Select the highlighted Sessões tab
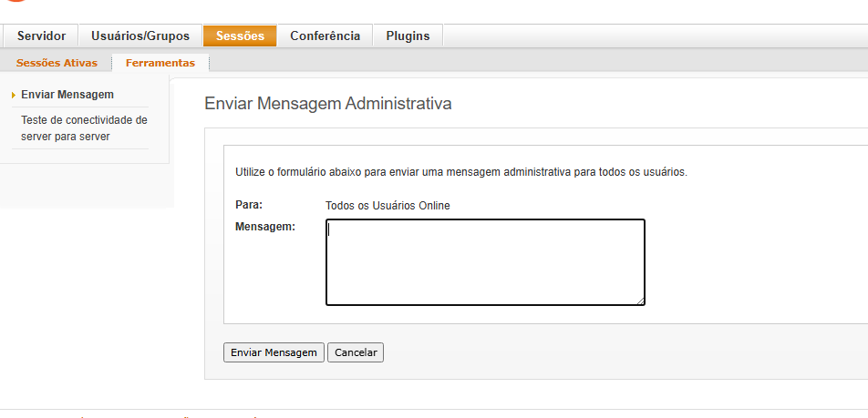Screen dimensions: 868x418 240,36
